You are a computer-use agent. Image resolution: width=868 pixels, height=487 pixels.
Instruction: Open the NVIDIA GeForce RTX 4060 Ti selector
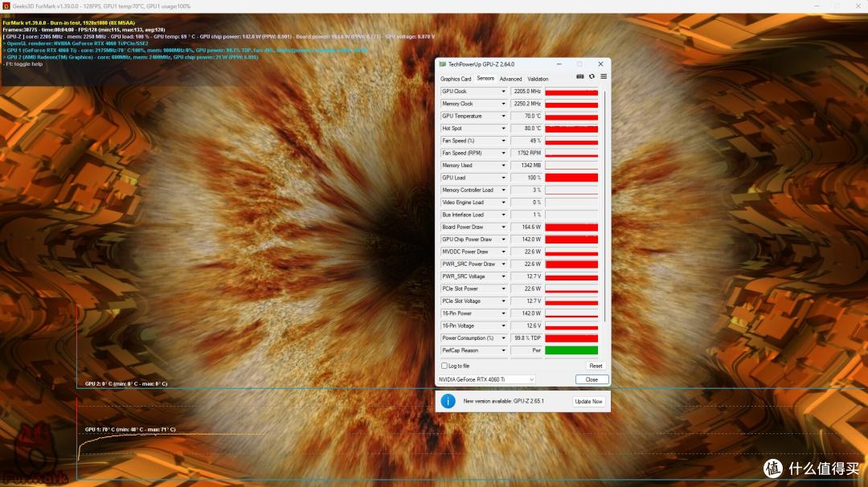[x=486, y=379]
